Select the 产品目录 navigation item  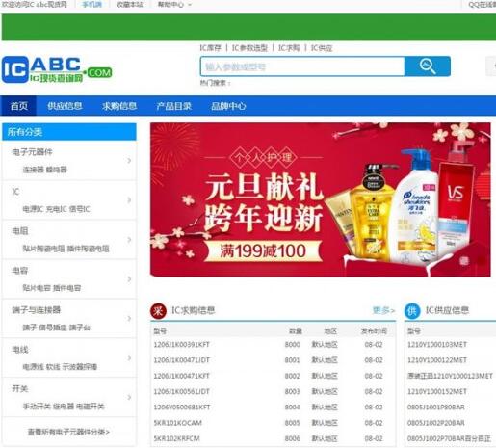pyautogui.click(x=173, y=106)
